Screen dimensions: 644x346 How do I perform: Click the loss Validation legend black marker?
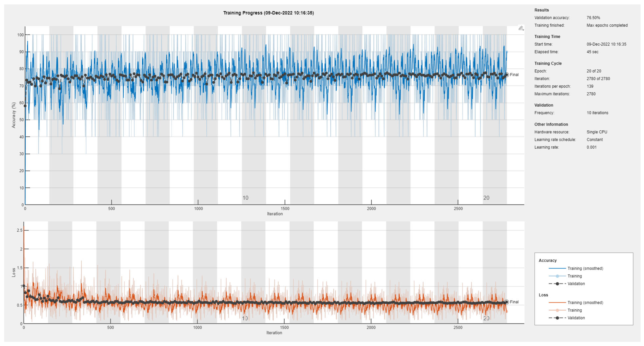click(x=557, y=318)
